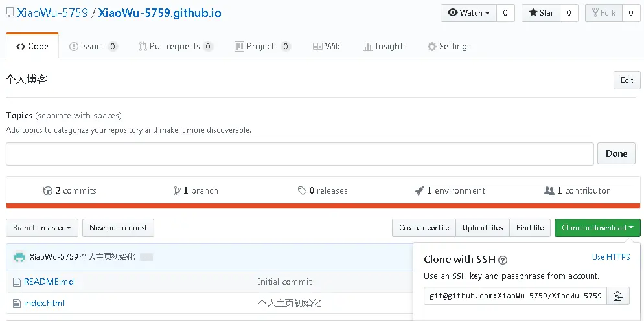Screen dimensions: 644x321
Task: Click the Wiki book icon
Action: click(317, 47)
